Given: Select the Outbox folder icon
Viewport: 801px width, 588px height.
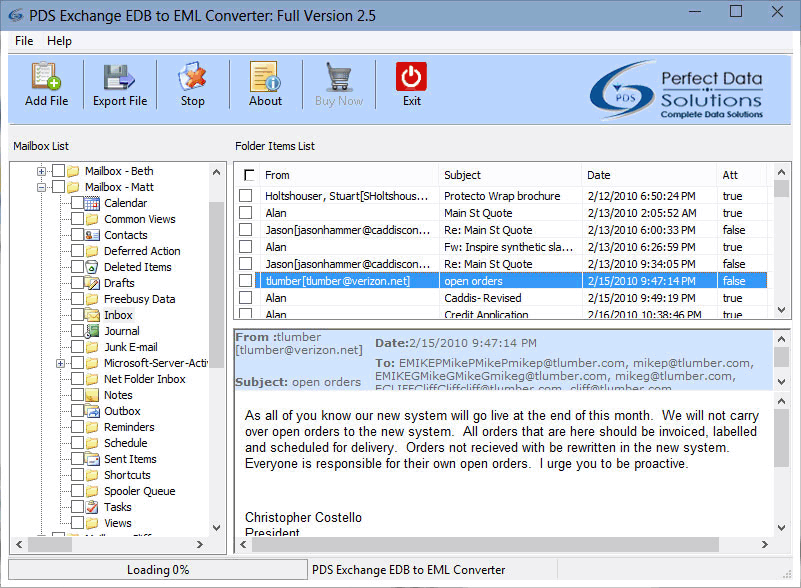Looking at the screenshot, I should coord(92,411).
